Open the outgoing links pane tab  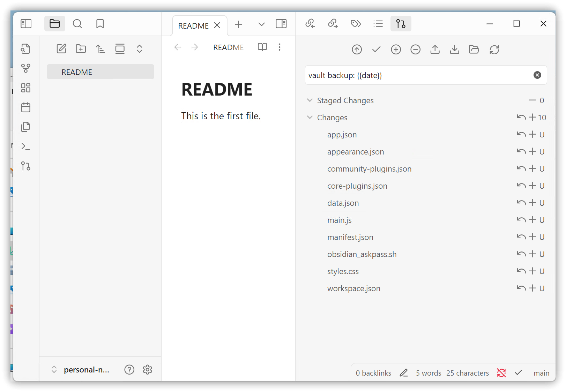[333, 24]
